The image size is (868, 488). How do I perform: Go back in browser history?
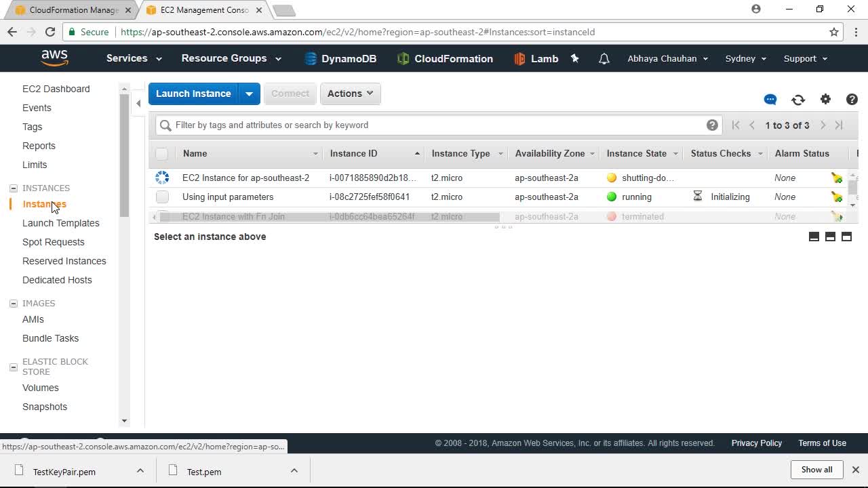[x=12, y=32]
